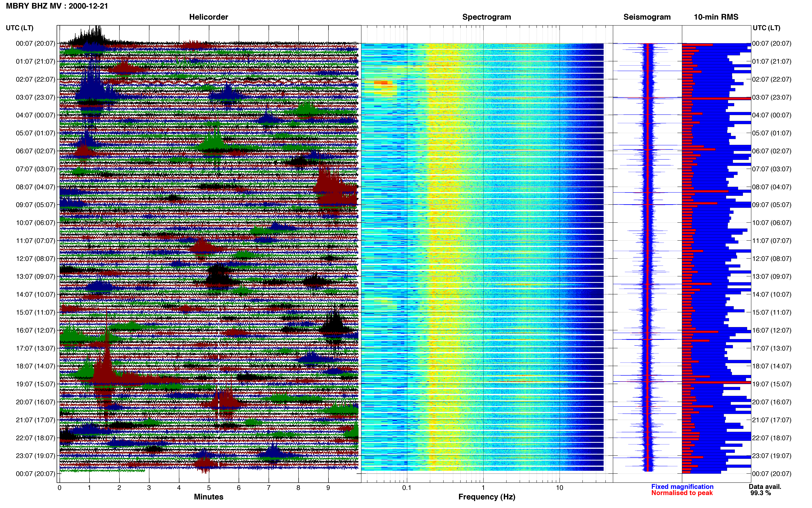Click the 'Data avail.' label
Screen dimensions: 812x508
(765, 486)
